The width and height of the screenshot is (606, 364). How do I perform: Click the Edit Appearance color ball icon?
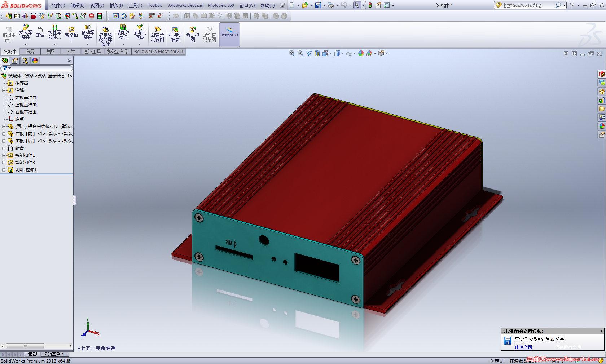click(x=361, y=53)
